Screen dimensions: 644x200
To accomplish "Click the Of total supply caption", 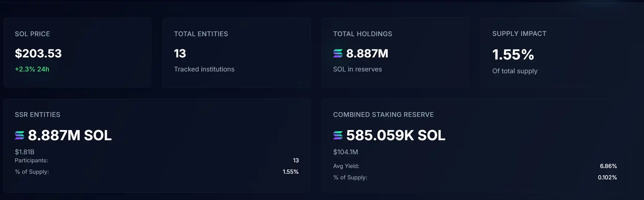I will tap(515, 71).
